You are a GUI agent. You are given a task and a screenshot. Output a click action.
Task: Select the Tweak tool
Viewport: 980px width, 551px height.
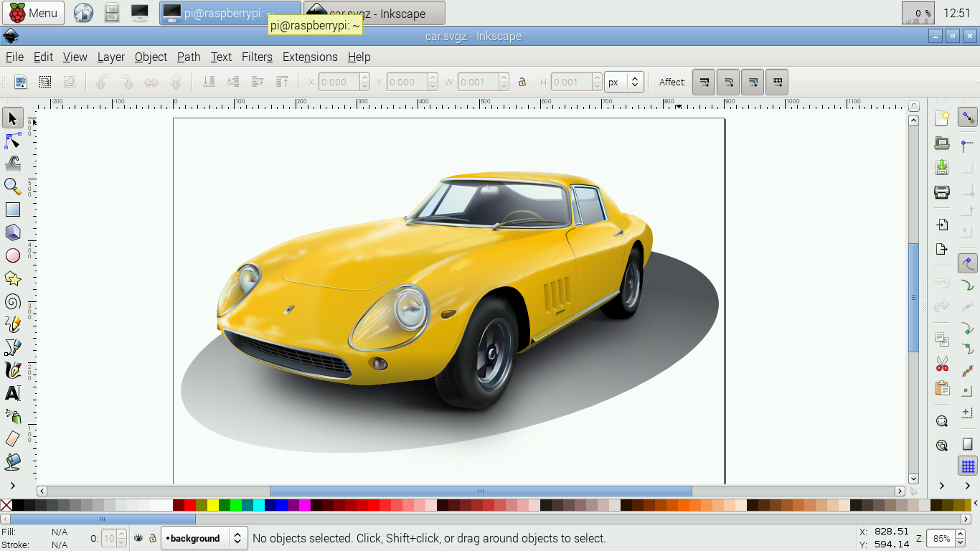12,164
